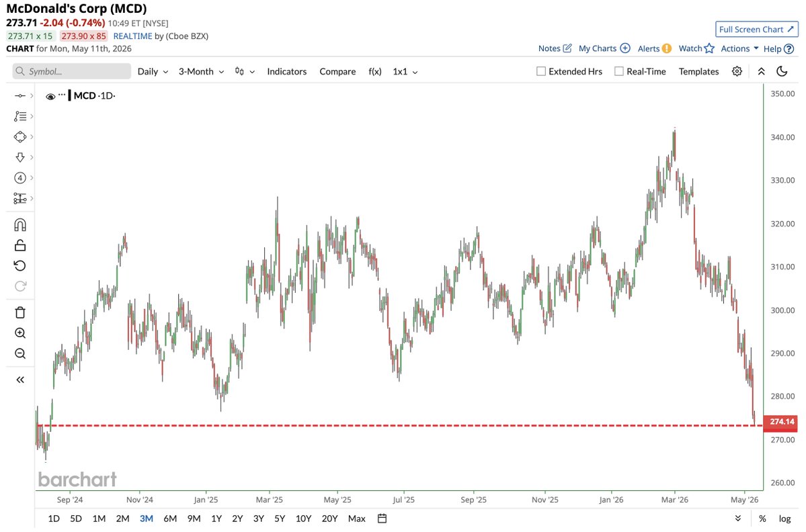Delete drawings with the trash icon
This screenshot has width=806, height=532.
(20, 313)
